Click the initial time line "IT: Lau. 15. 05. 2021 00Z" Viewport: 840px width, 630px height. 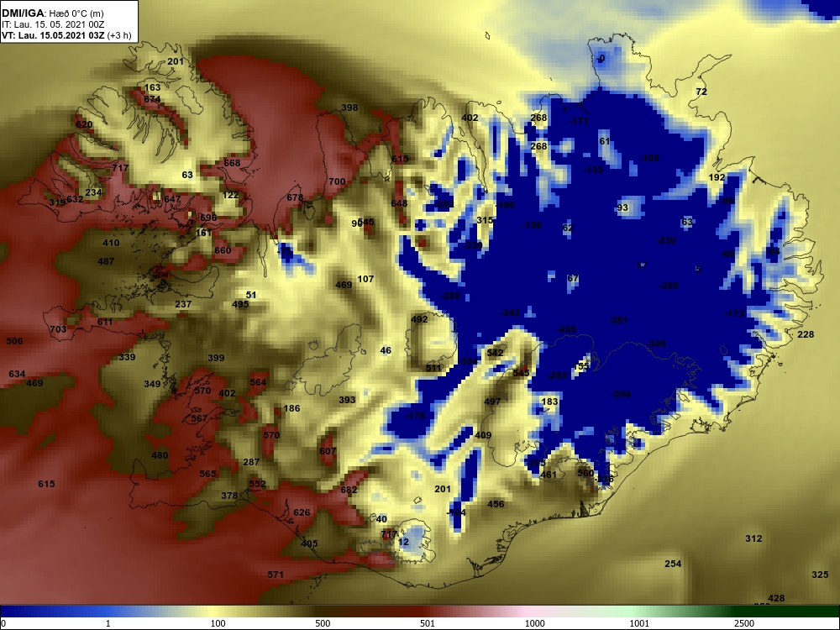52,24
